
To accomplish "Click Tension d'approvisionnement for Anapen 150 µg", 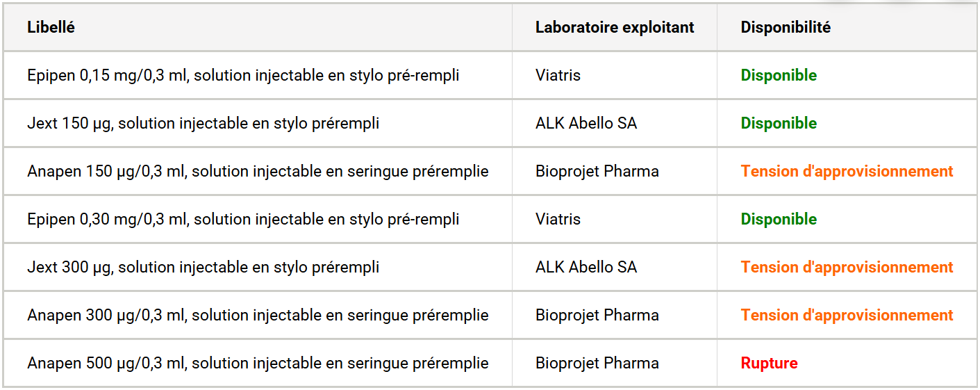I will click(x=847, y=171).
